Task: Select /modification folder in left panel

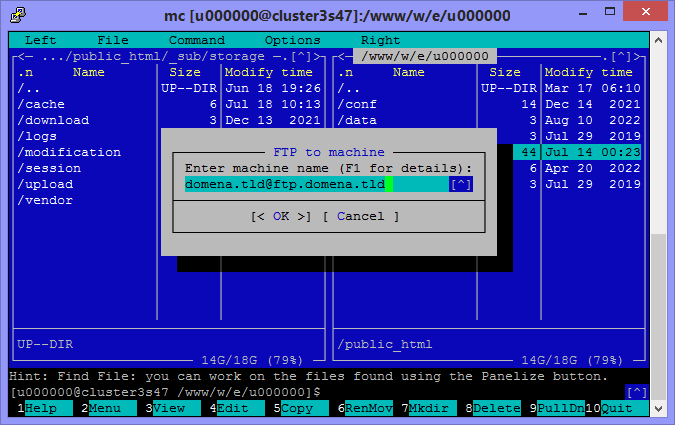Action: coord(69,152)
